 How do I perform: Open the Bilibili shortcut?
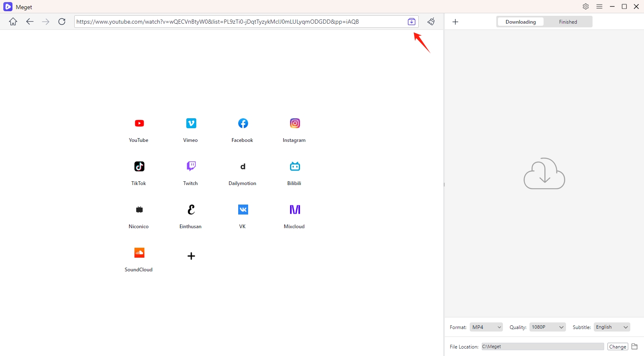pos(295,166)
